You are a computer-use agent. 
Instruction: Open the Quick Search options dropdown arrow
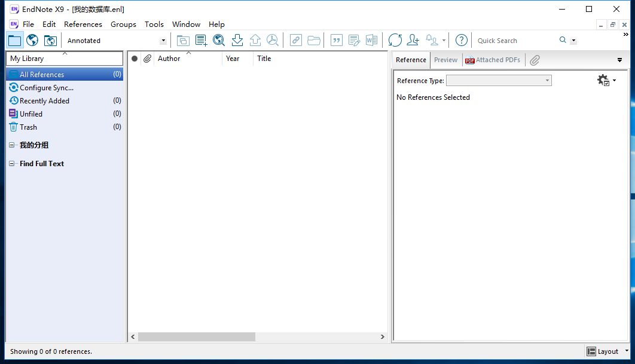[573, 41]
